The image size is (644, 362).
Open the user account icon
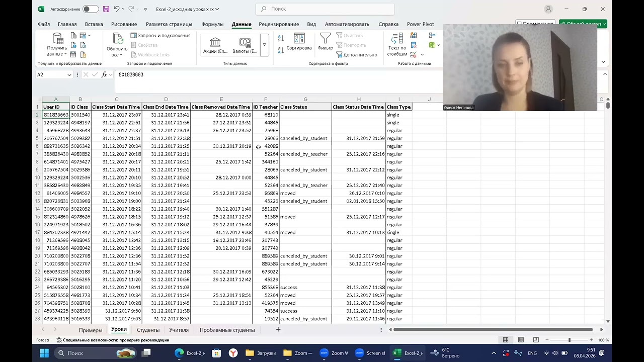tap(548, 9)
